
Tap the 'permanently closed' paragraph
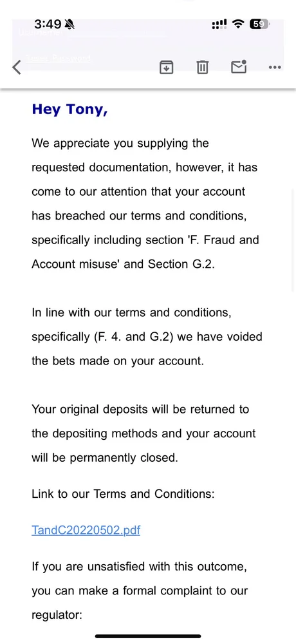pos(143,433)
